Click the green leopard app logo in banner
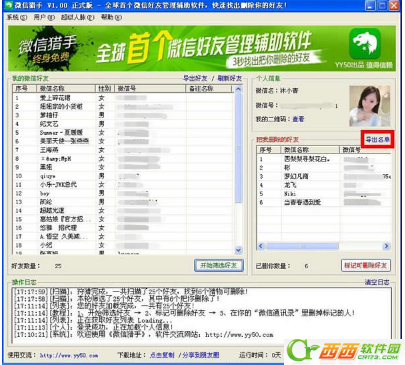Image resolution: width=405 pixels, height=365 pixels. click(x=365, y=44)
